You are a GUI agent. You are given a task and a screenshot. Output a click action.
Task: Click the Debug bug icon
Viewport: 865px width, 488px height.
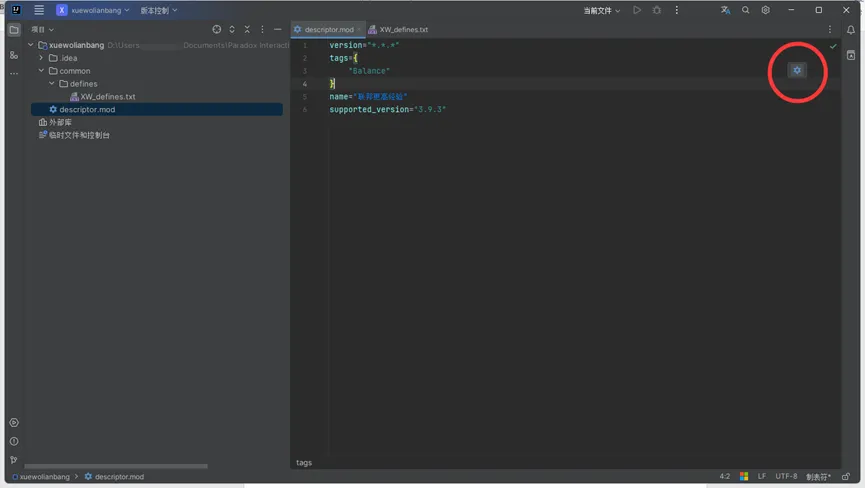click(657, 10)
